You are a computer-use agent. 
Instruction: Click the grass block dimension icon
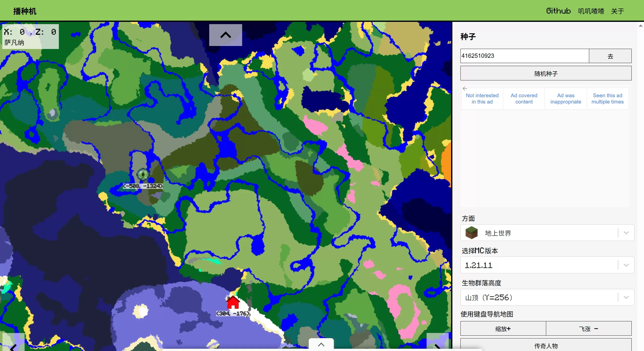(471, 233)
